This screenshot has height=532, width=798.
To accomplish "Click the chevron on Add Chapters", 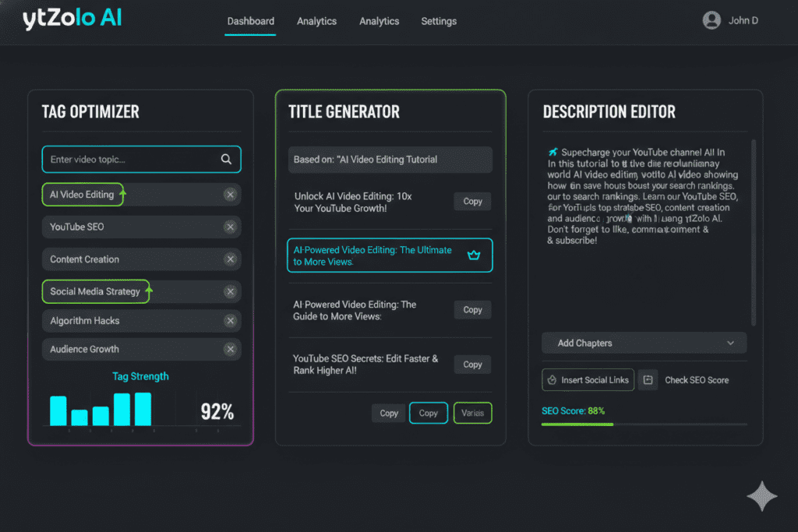I will click(731, 343).
